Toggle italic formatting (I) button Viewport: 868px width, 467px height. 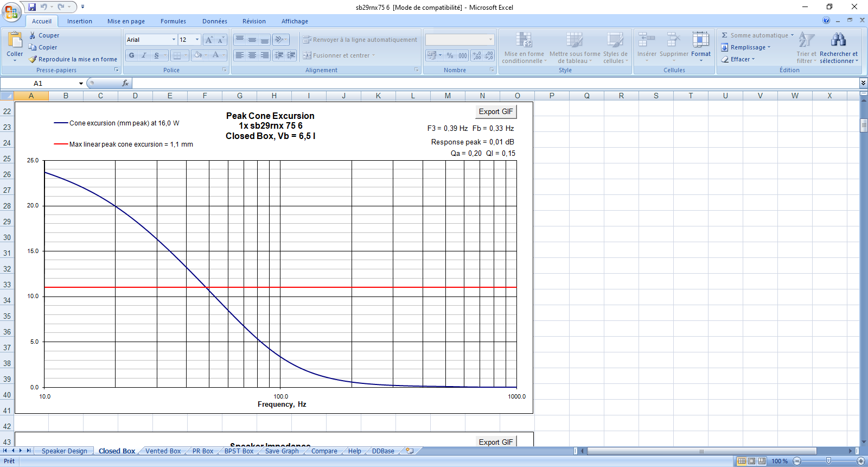(144, 55)
